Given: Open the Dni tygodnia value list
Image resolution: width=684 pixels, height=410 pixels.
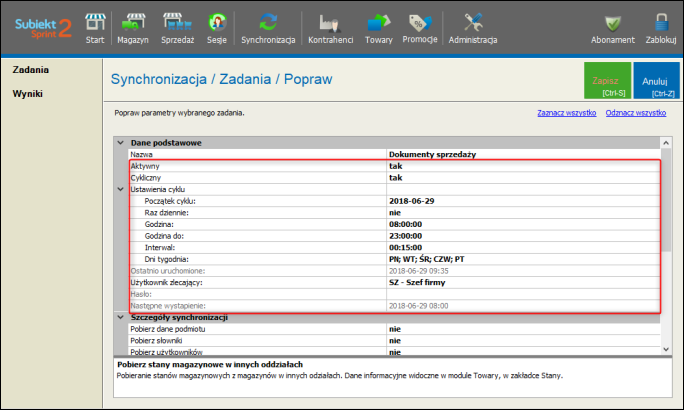Looking at the screenshot, I should tap(523, 259).
